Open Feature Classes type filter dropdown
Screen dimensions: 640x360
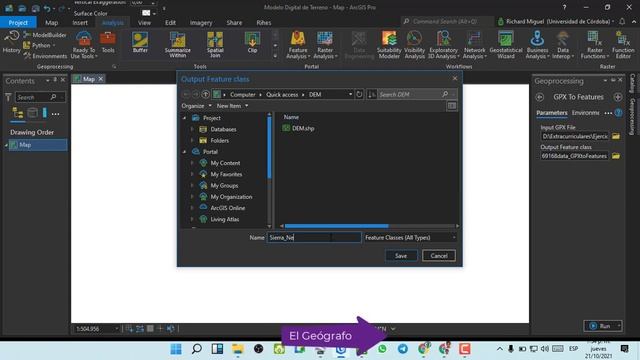[410, 238]
